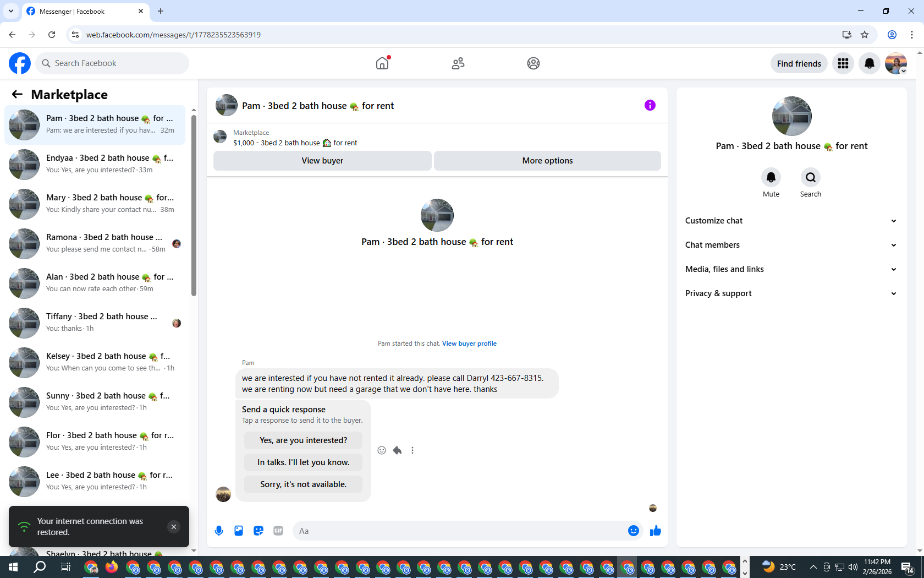
Task: Click the Facebook logo icon
Action: coord(20,63)
